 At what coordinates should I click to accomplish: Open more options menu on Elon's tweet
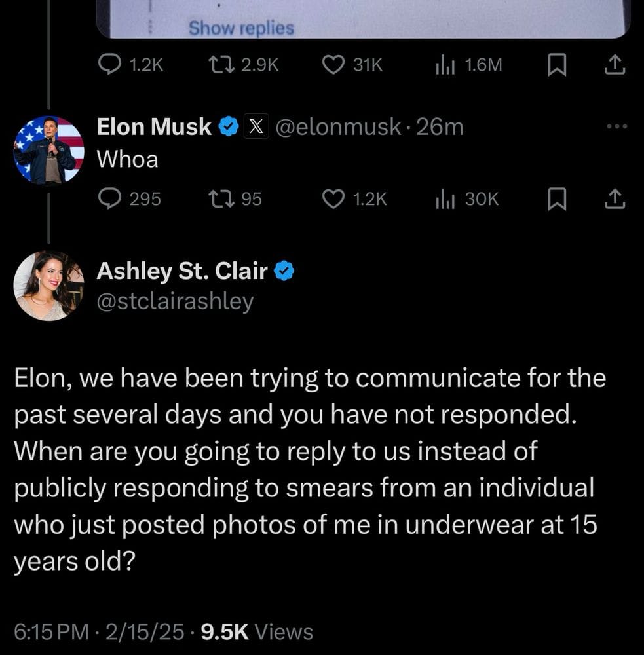click(x=617, y=126)
